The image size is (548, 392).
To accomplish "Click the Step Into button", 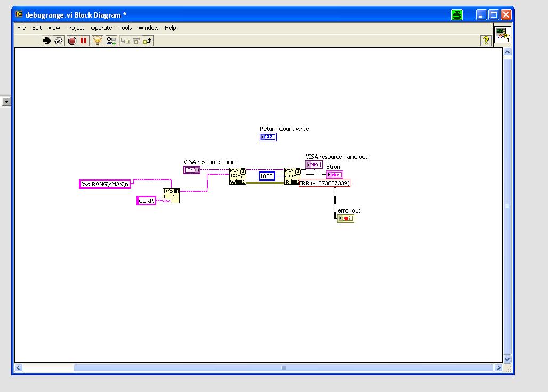I will tap(125, 41).
